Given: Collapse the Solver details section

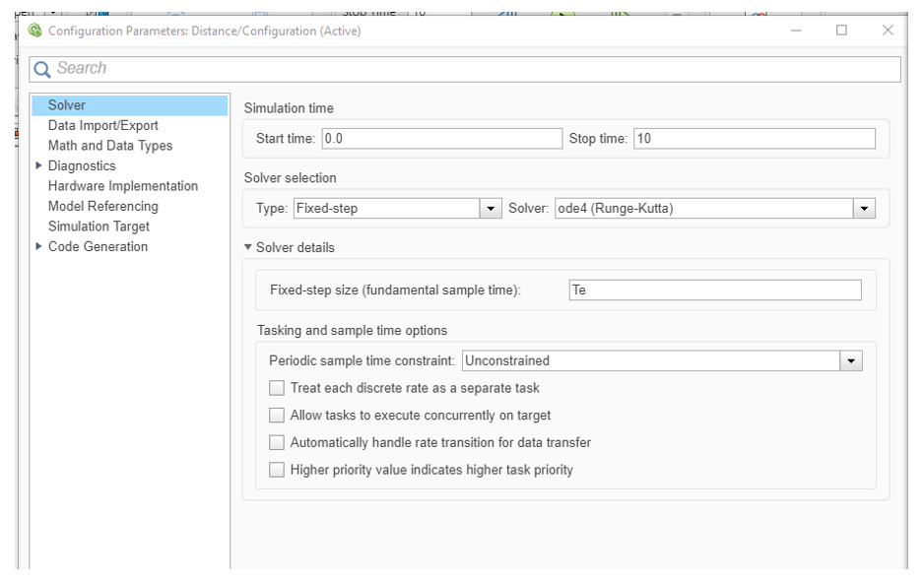Looking at the screenshot, I should coord(249,248).
